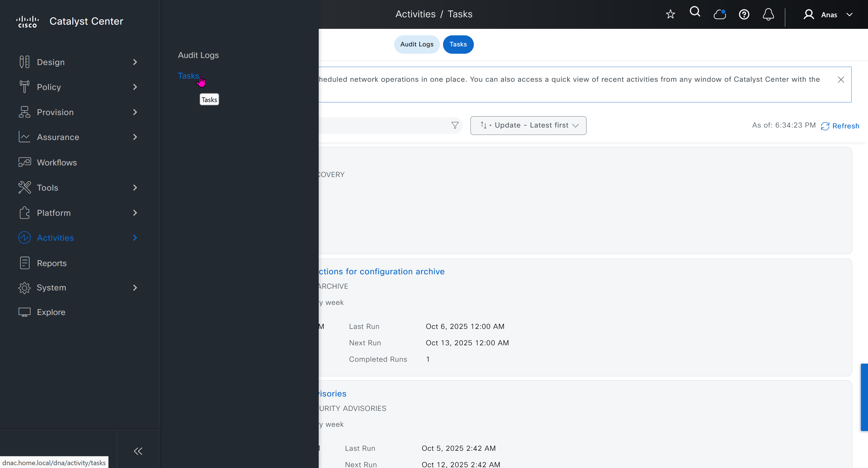868x468 pixels.
Task: Open the help question mark icon
Action: point(744,14)
